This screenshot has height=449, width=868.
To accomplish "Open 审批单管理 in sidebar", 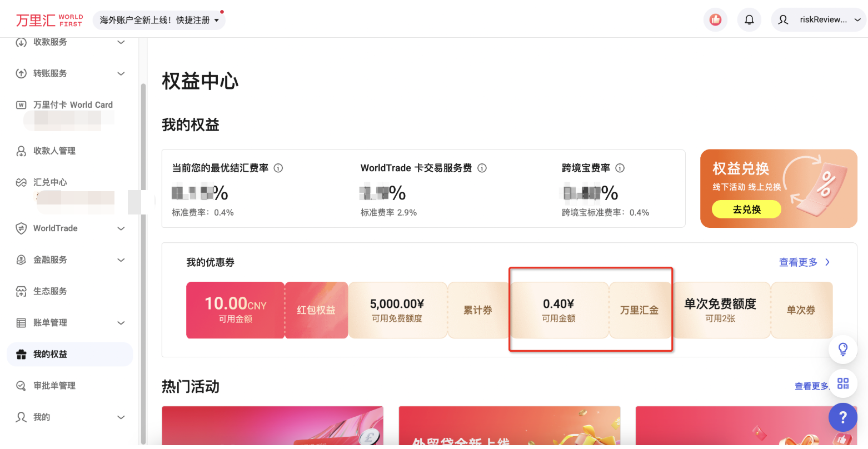I will 69,386.
